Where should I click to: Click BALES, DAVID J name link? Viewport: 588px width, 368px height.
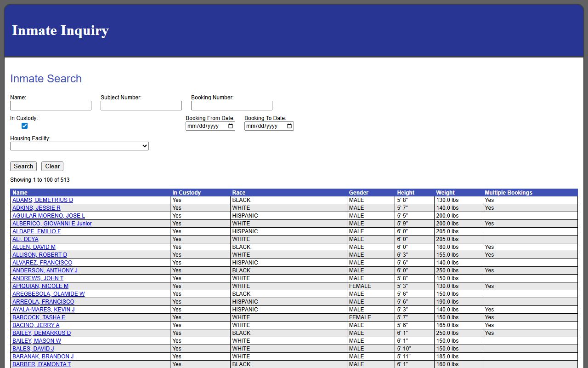point(33,349)
